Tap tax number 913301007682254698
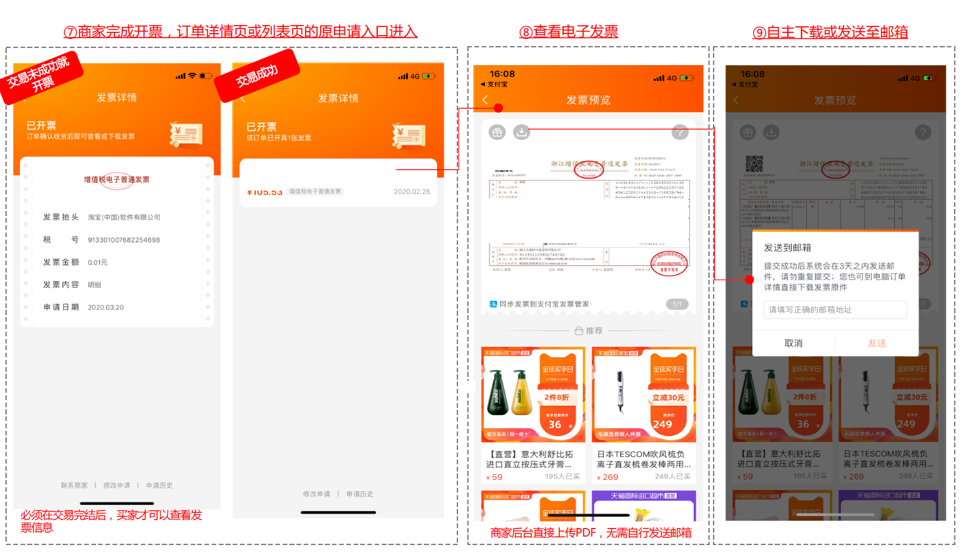962x553 pixels. click(123, 240)
